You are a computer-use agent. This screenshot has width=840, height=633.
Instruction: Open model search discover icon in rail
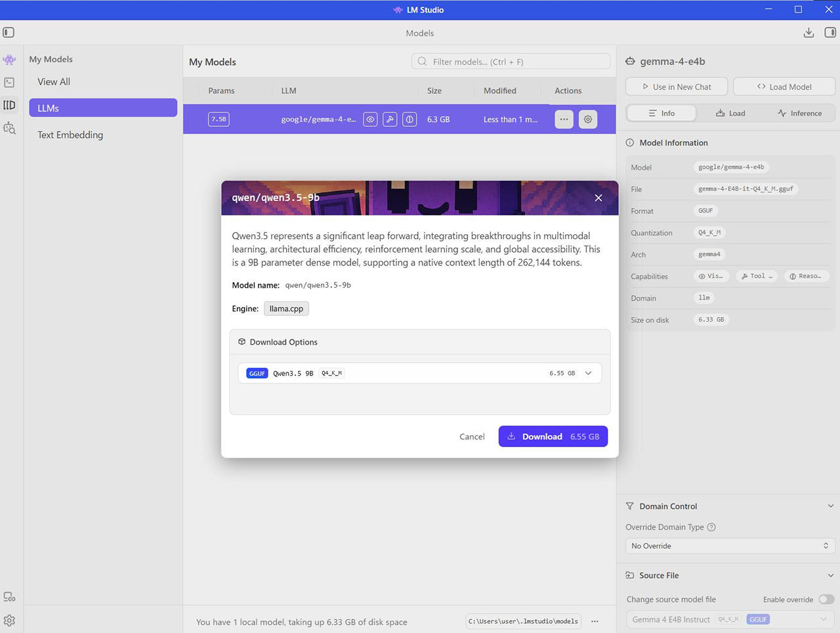(9, 128)
